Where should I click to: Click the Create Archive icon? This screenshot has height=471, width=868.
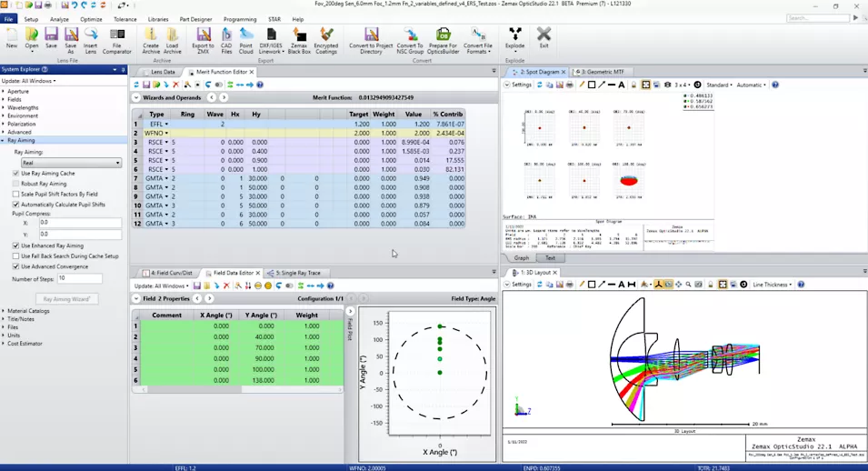click(x=151, y=37)
